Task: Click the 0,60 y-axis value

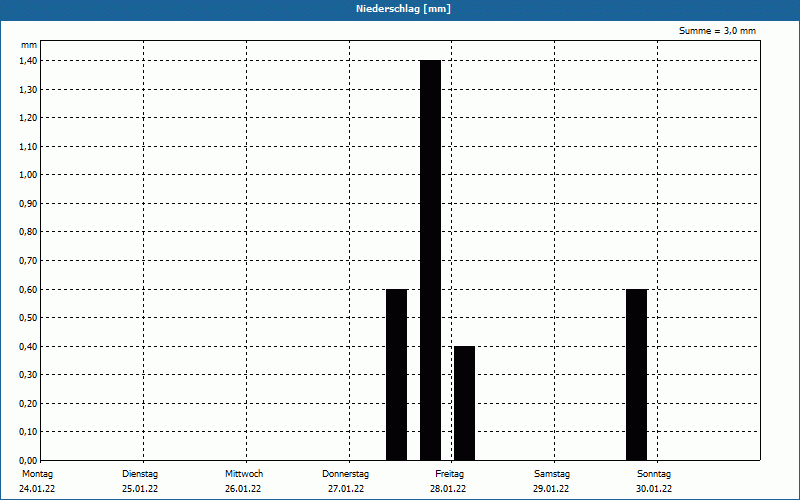Action: point(28,289)
